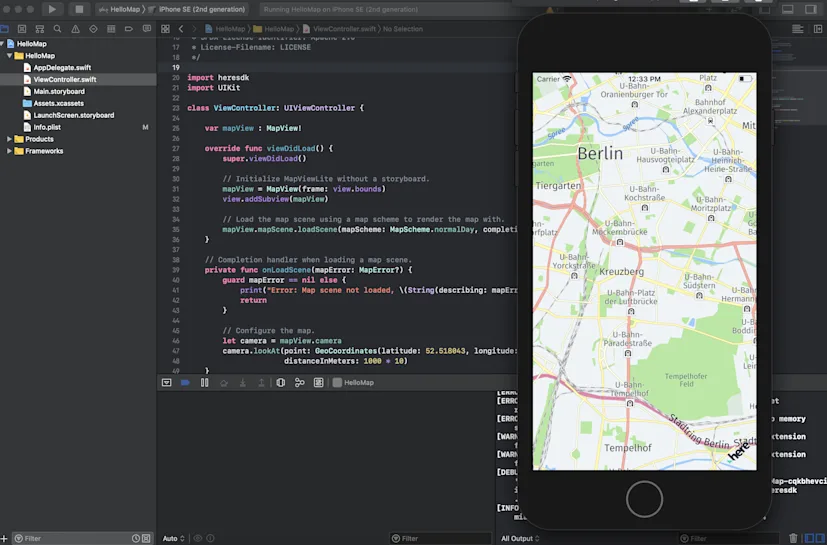Go forward in editor history

tap(194, 29)
